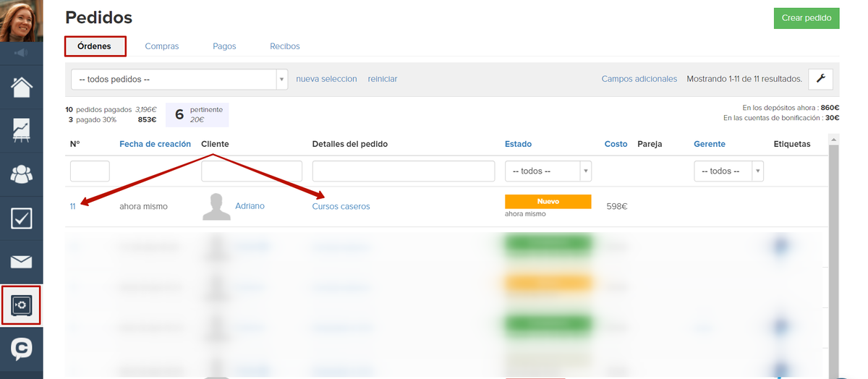Click the megaphone announcements icon
This screenshot has height=379, width=868.
pos(21,53)
